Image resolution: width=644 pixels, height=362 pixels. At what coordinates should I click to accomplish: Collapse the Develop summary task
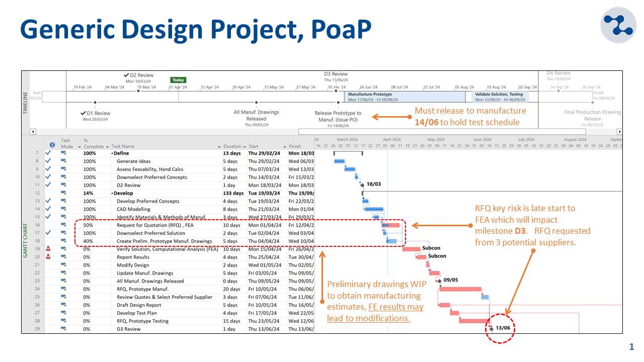pyautogui.click(x=112, y=193)
